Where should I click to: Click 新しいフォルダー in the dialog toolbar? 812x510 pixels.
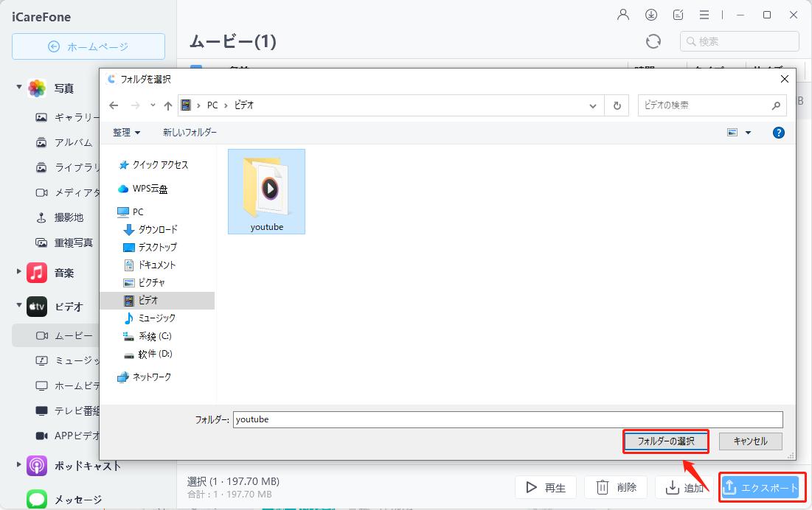tap(190, 133)
